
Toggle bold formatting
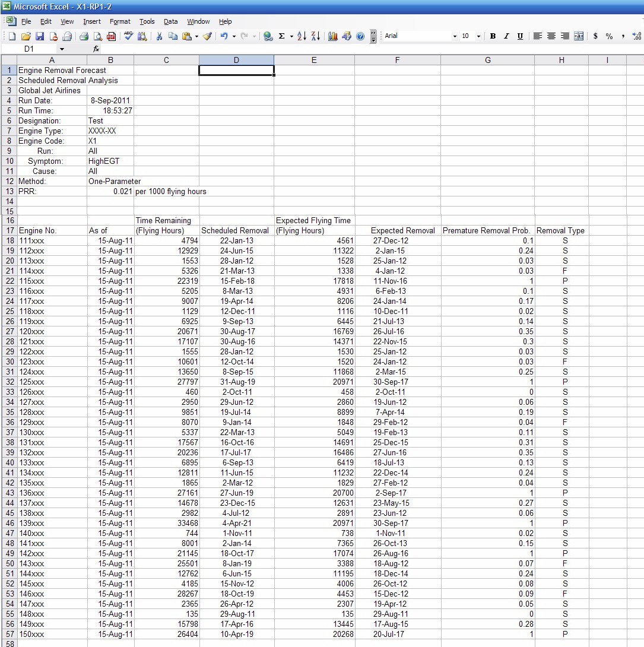493,36
